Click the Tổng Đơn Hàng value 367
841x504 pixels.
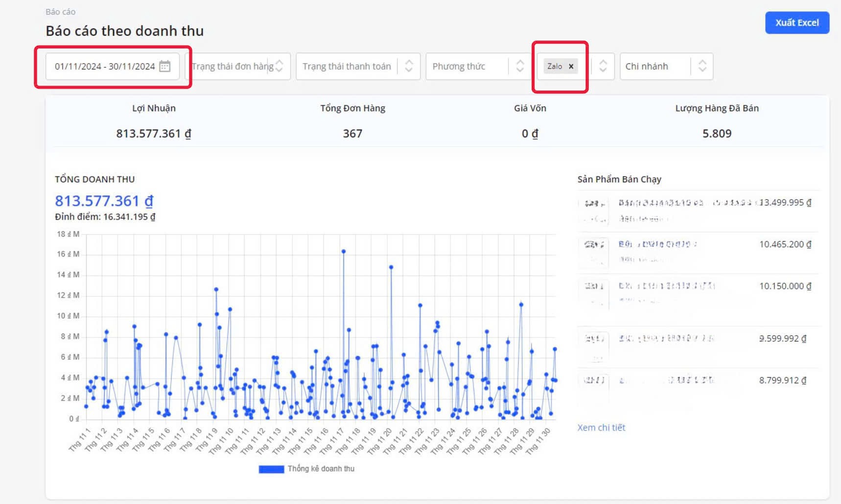click(352, 134)
